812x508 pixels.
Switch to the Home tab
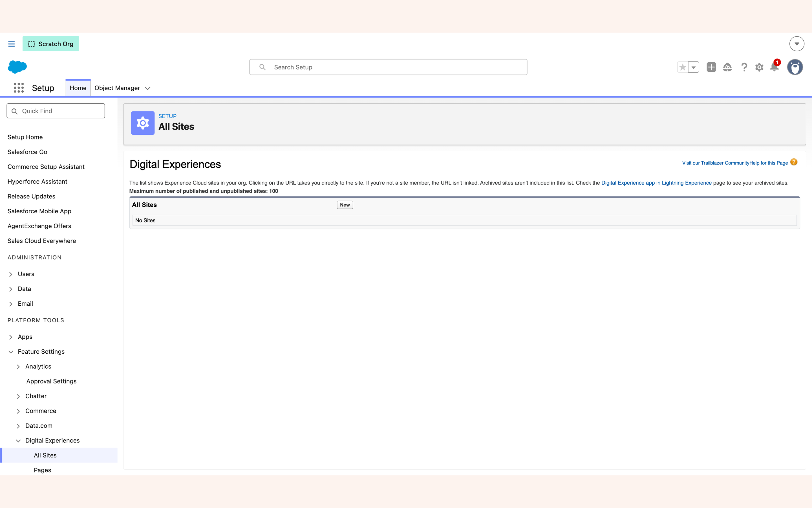pyautogui.click(x=78, y=88)
